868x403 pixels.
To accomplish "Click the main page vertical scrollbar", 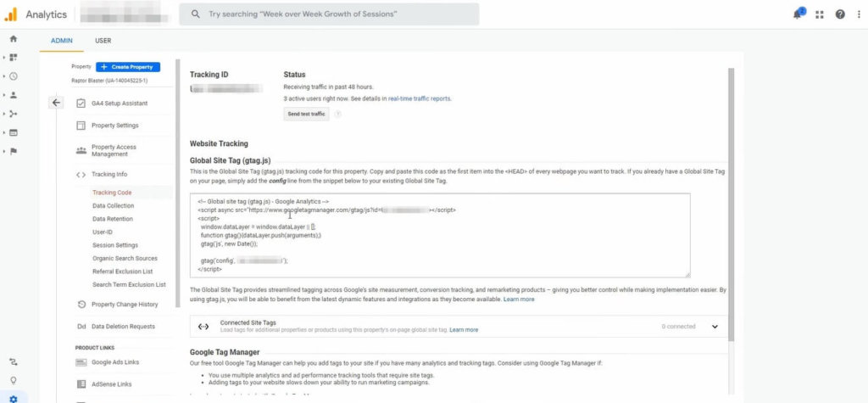I will 731,204.
